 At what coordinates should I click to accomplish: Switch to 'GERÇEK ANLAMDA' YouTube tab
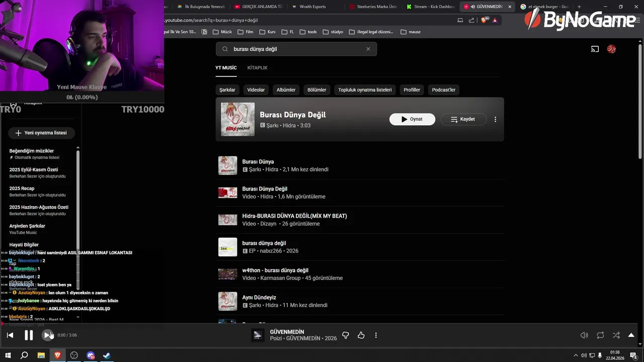tap(259, 7)
